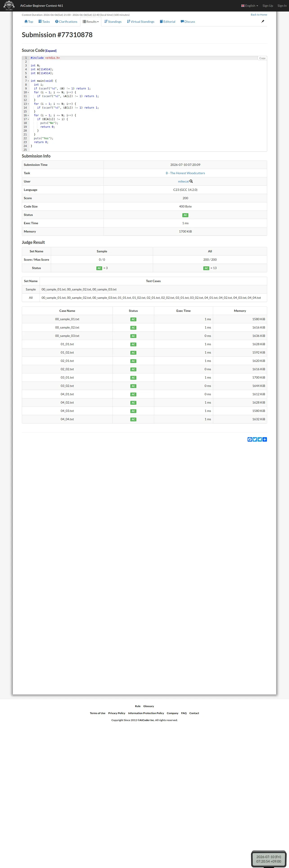The height and width of the screenshot is (868, 289).
Task: Open the Editorial tab
Action: pyautogui.click(x=167, y=22)
